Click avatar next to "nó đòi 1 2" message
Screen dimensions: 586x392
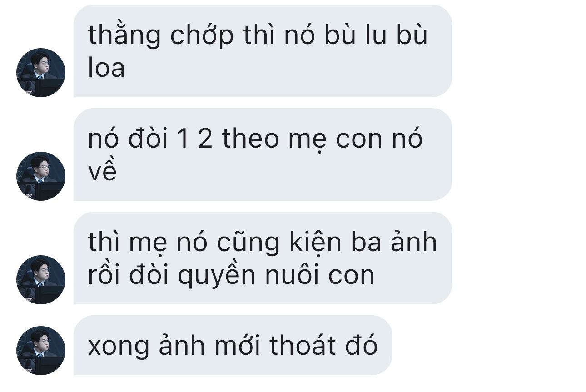(x=41, y=176)
